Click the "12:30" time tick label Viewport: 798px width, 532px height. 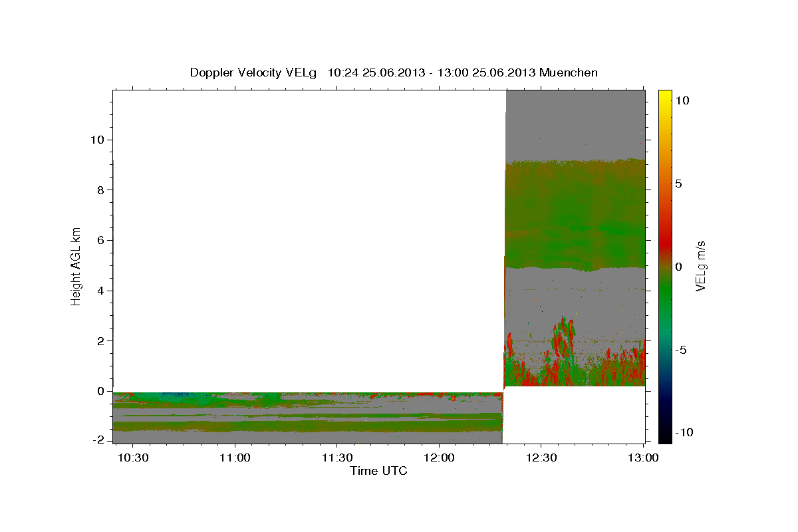coord(541,458)
